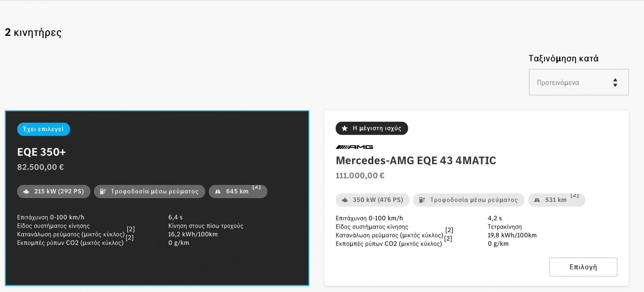Click footnote [2] beside 645 km
This screenshot has height=292, width=644.
[x=257, y=187]
